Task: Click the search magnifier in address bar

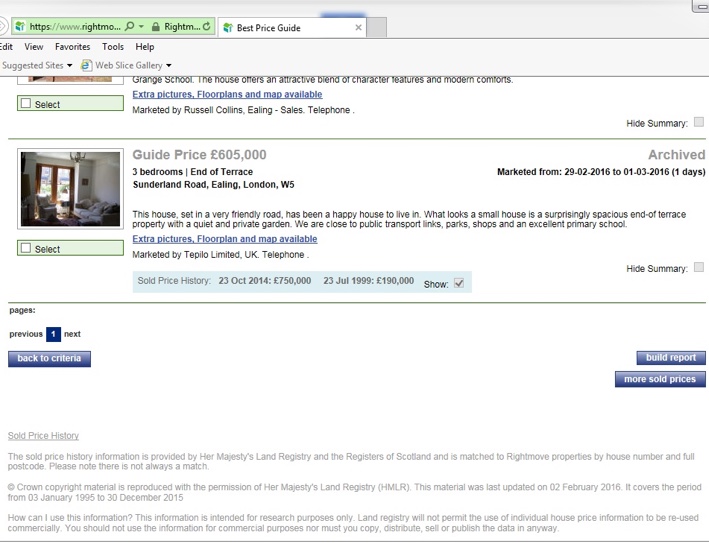Action: click(x=130, y=27)
